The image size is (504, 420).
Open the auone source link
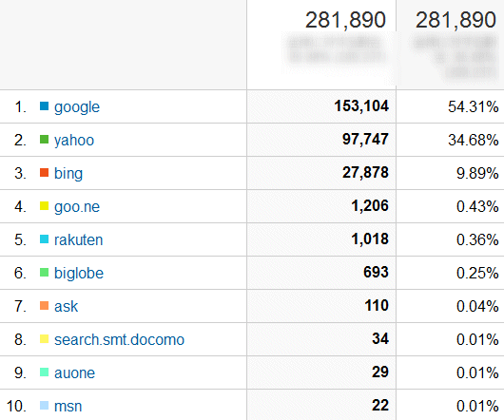tap(74, 373)
